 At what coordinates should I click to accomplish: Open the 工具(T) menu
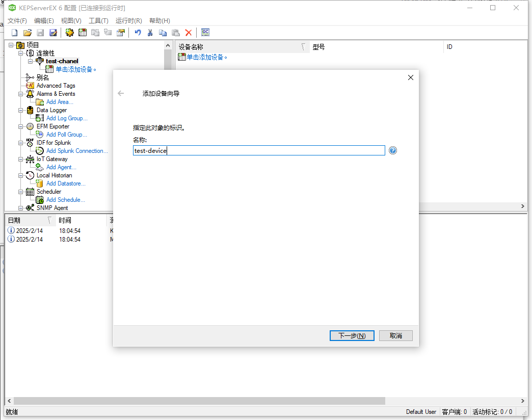(x=98, y=21)
